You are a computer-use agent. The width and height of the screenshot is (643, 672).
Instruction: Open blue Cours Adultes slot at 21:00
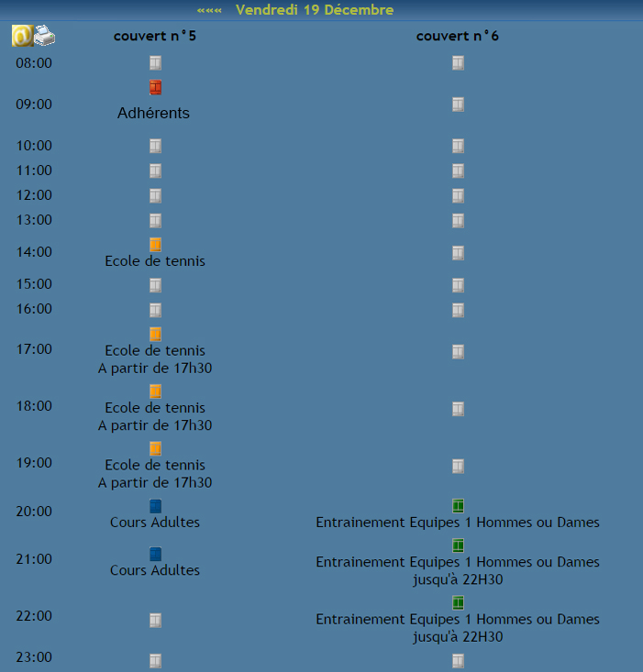click(x=156, y=554)
